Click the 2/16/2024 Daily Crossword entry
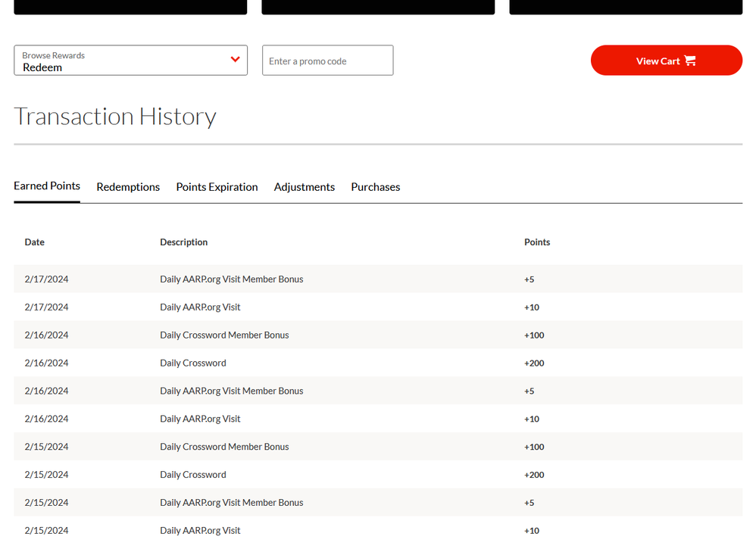The height and width of the screenshot is (549, 756). (193, 363)
